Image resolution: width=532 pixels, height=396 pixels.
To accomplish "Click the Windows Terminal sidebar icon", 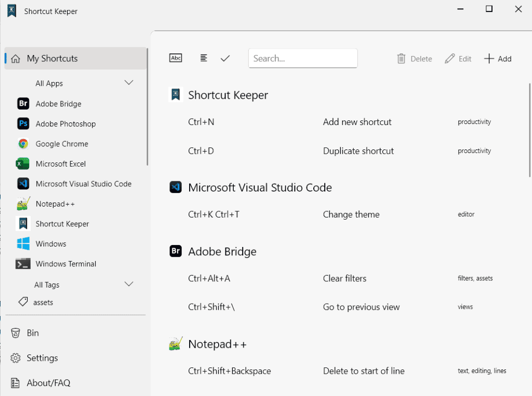I will pyautogui.click(x=23, y=264).
